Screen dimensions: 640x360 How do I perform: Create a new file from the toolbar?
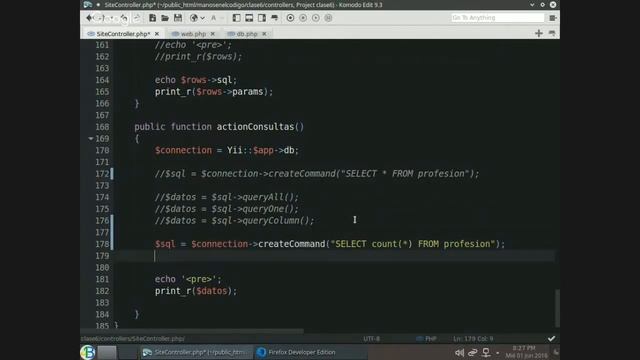click(152, 18)
